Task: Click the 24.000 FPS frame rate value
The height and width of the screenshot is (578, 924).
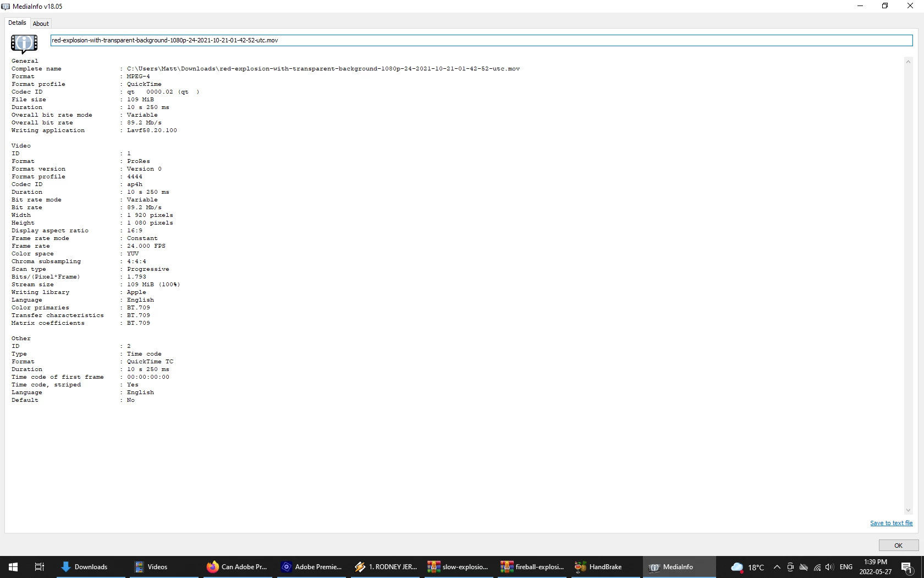Action: point(146,246)
